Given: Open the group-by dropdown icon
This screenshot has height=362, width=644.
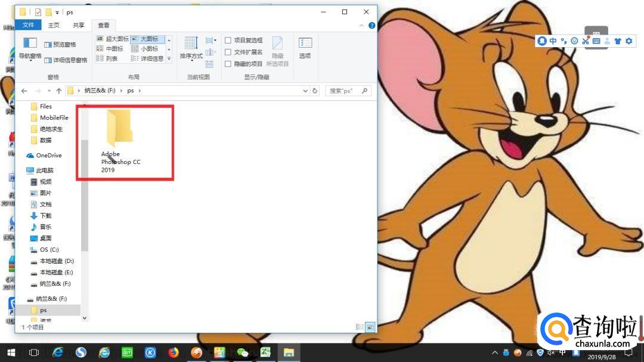Looking at the screenshot, I should [x=210, y=41].
